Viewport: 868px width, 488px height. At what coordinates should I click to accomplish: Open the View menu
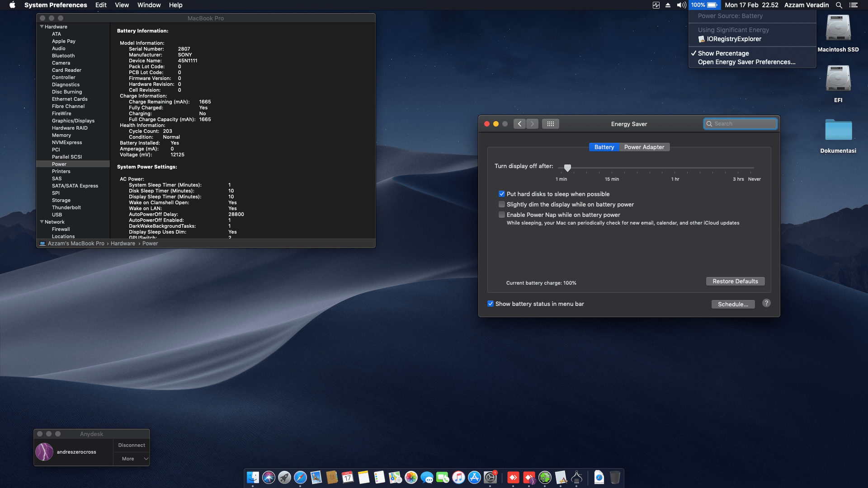click(x=122, y=5)
